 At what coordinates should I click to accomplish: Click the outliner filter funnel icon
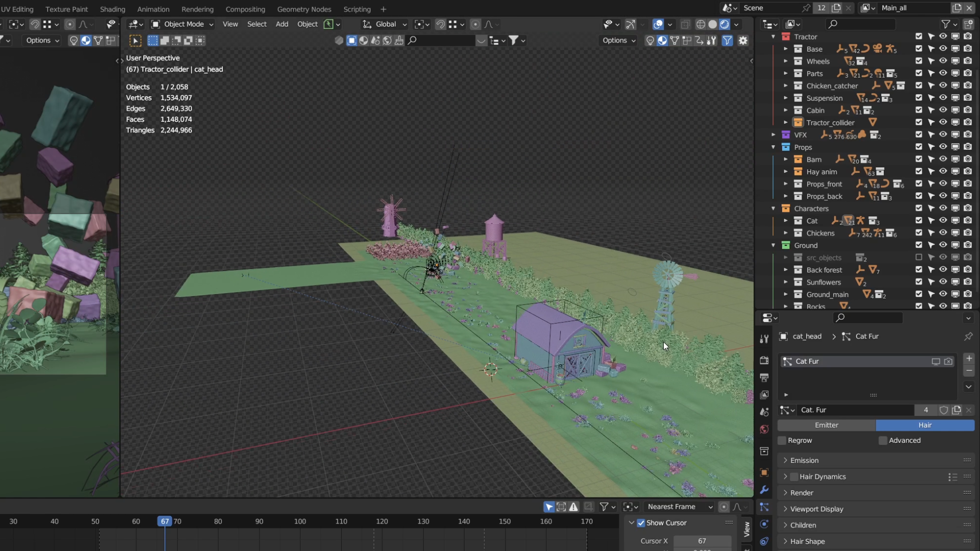(x=945, y=24)
